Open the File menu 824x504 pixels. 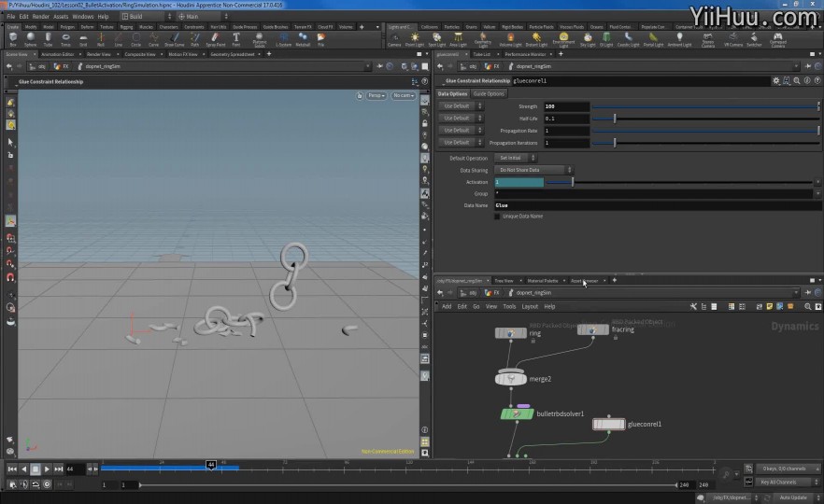pos(10,16)
